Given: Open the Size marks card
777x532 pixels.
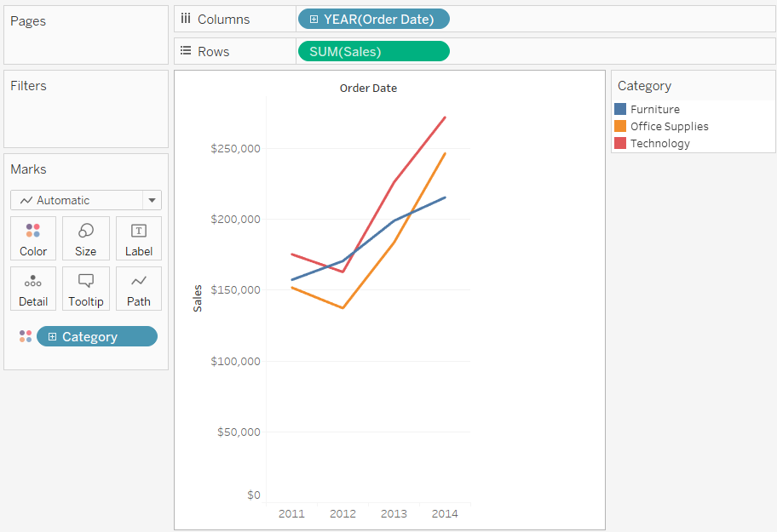Looking at the screenshot, I should pyautogui.click(x=86, y=231).
